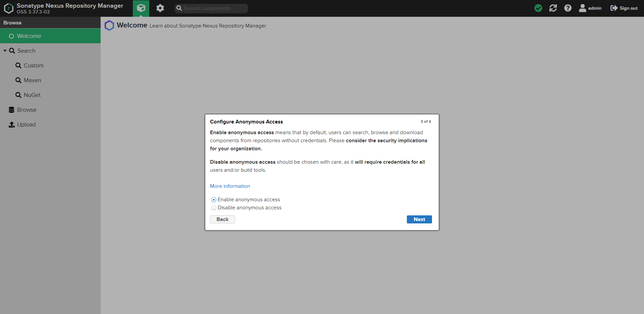Open Maven search in sidebar
The image size is (644, 314).
50,80
